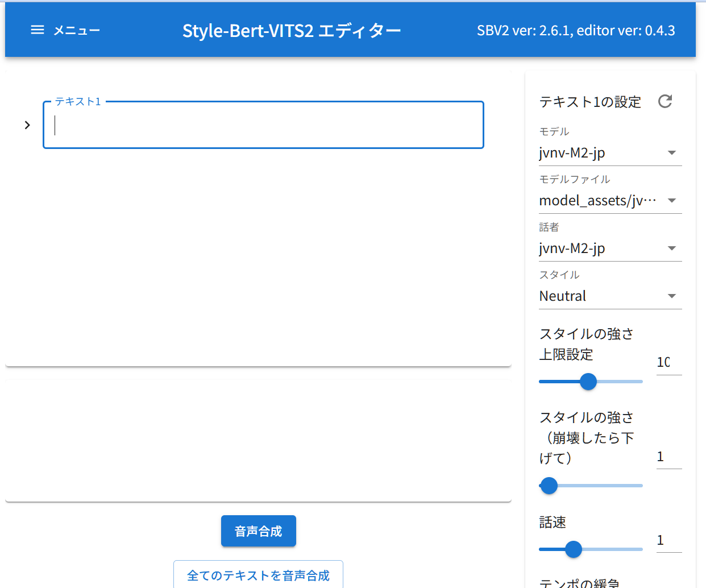Click the Style-Bert-VITS2 エディター title
Image resolution: width=706 pixels, height=588 pixels.
tap(292, 31)
